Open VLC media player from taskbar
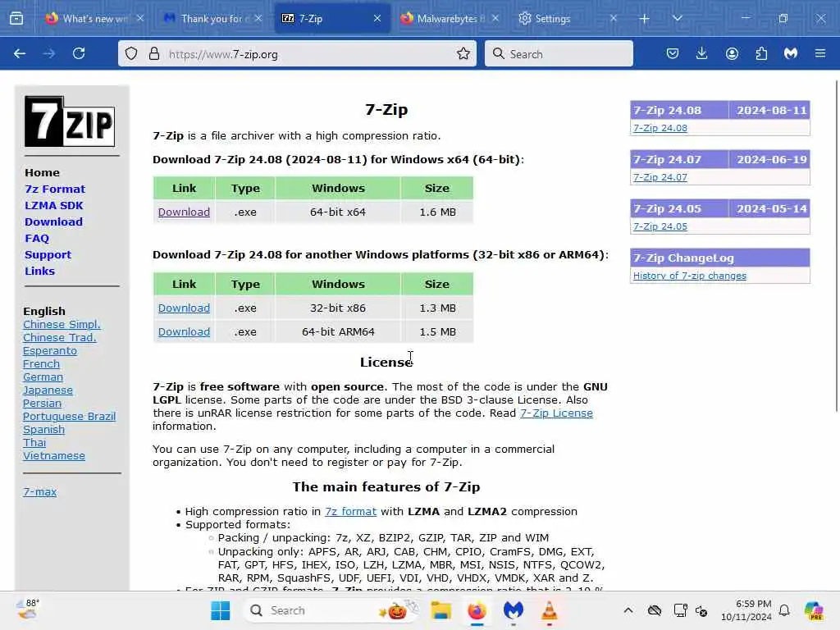Image resolution: width=840 pixels, height=630 pixels. (549, 610)
